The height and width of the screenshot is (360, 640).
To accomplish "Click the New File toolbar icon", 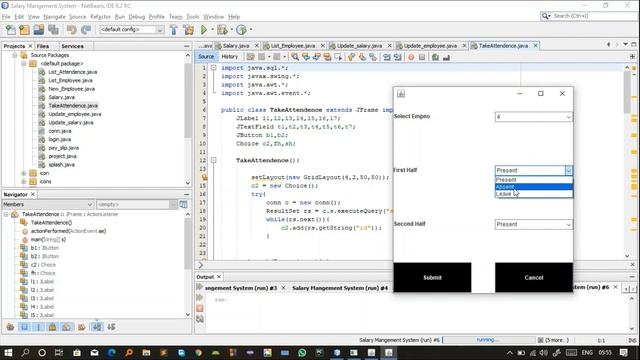I will point(10,29).
